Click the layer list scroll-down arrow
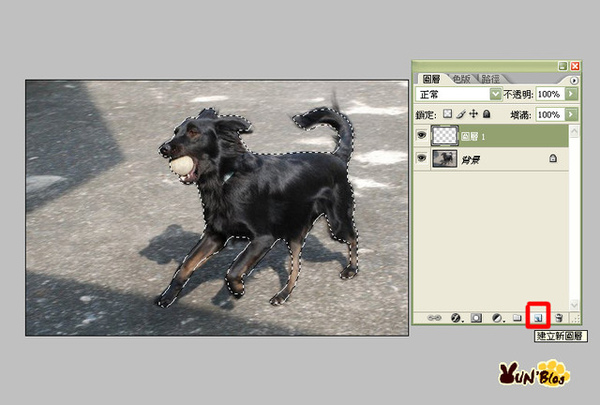Screen dimensions: 600x405 pyautogui.click(x=574, y=304)
